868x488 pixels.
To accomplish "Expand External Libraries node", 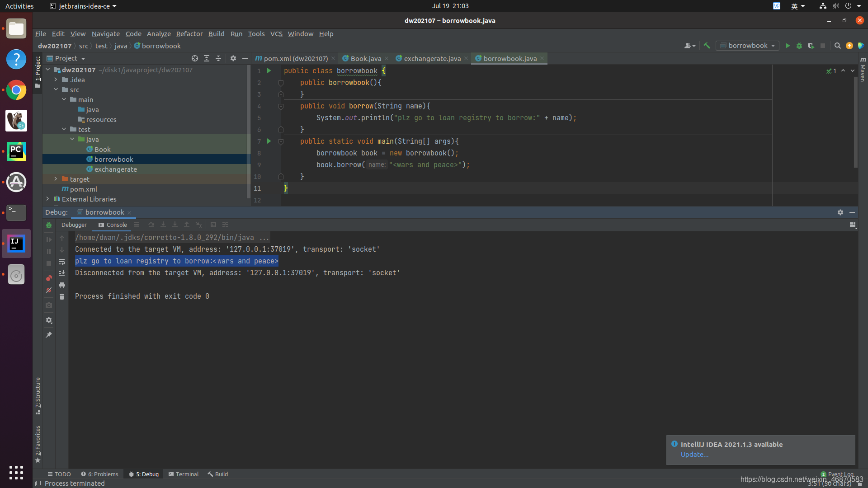I will (x=47, y=199).
